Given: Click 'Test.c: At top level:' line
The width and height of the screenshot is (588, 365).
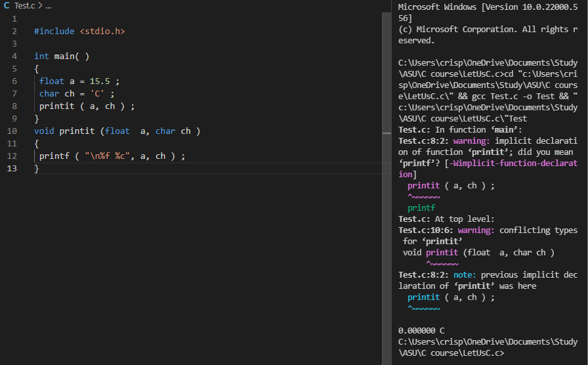Looking at the screenshot, I should 446,219.
